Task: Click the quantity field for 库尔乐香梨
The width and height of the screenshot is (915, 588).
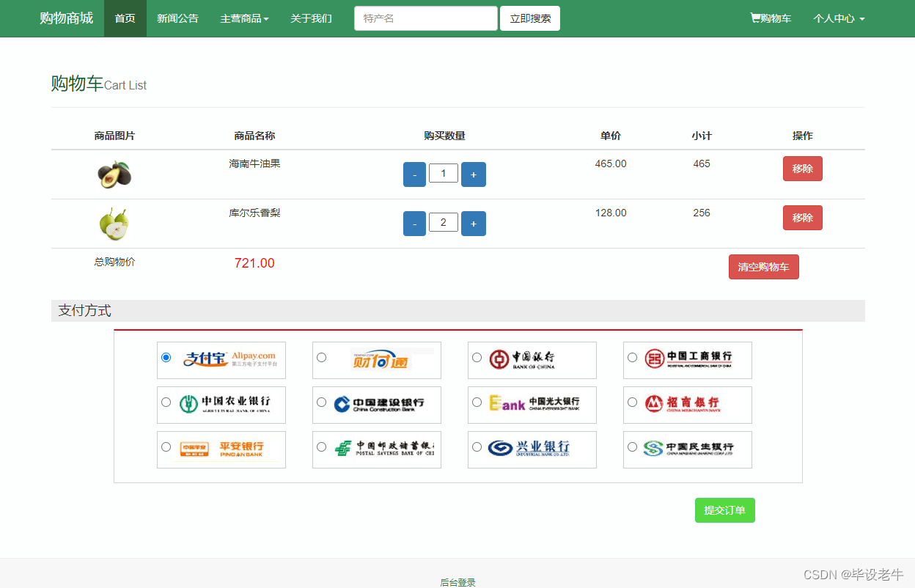Action: 444,222
